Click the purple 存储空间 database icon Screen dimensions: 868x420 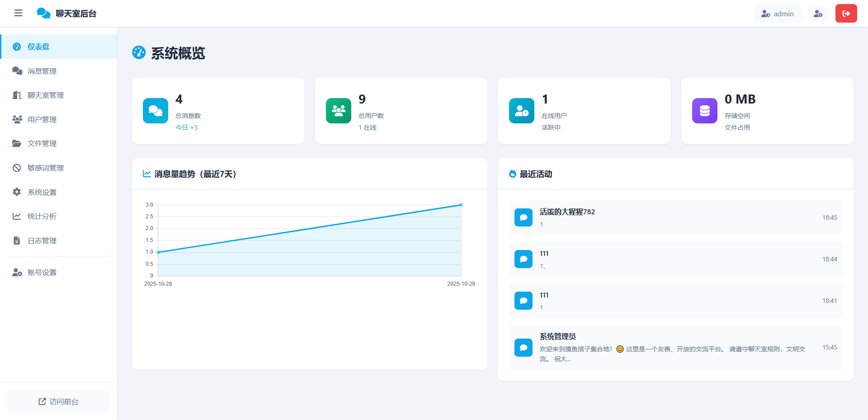pos(704,111)
